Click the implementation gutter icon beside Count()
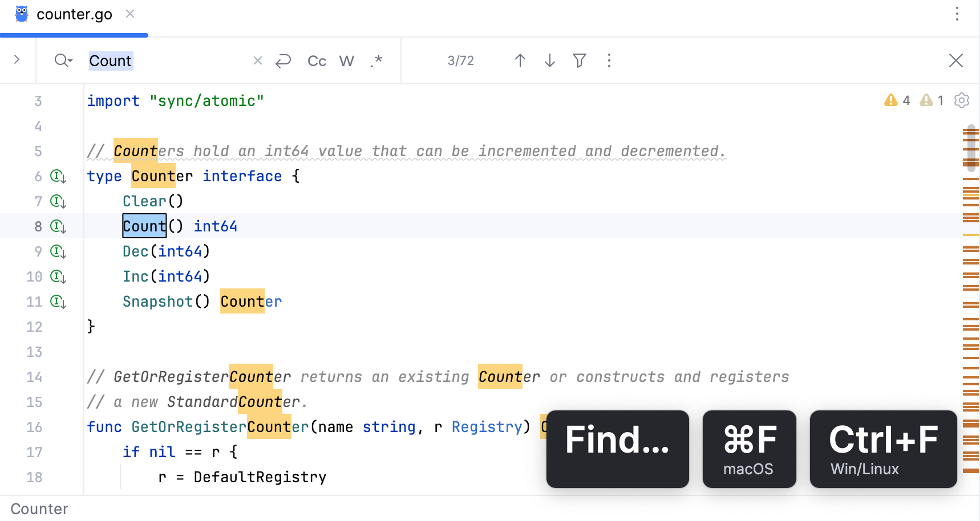Image resolution: width=980 pixels, height=521 pixels. (x=58, y=226)
